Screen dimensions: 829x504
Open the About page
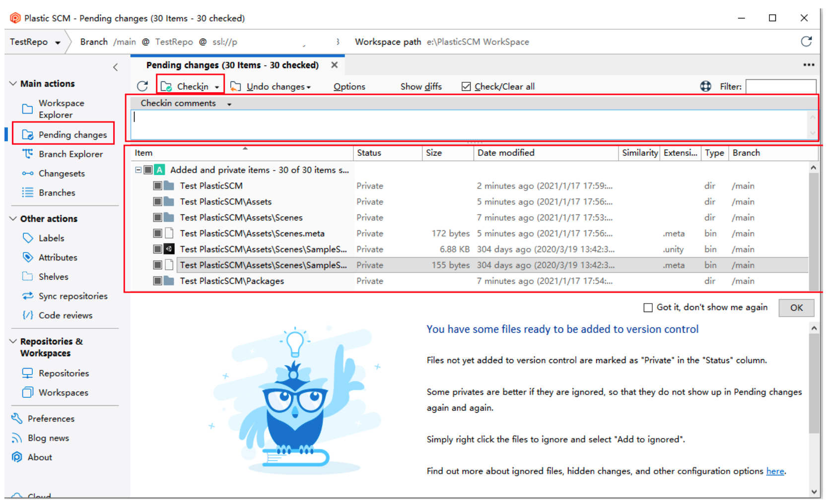(40, 457)
